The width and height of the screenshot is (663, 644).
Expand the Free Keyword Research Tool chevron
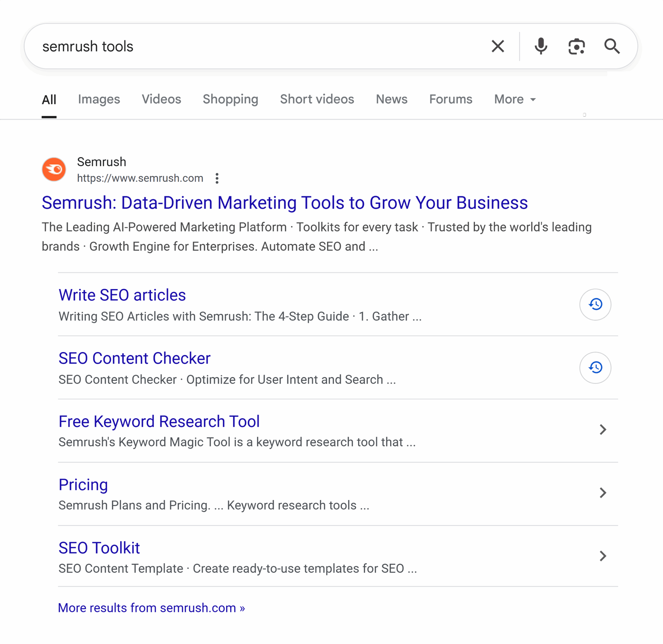603,430
